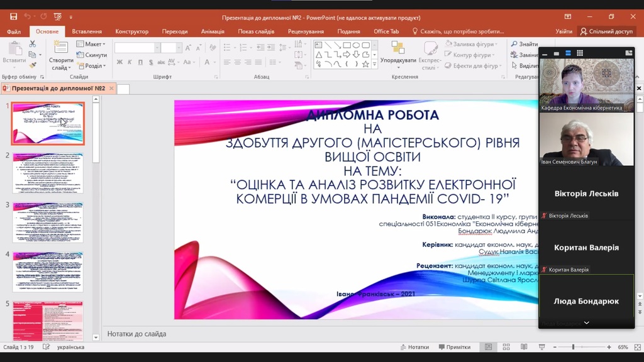The image size is (644, 362).
Task: Open the Розділ section dropdown
Action: (91, 66)
